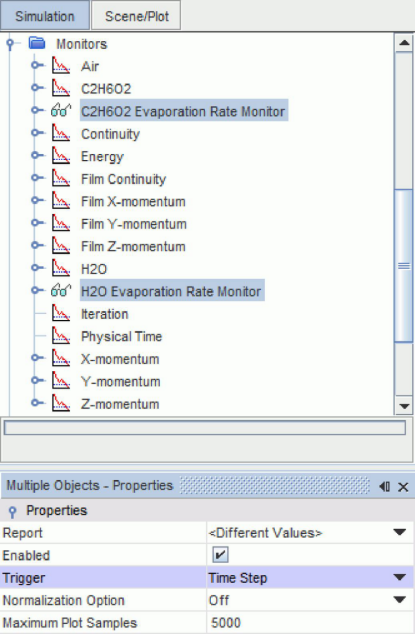The width and height of the screenshot is (415, 634).
Task: Minimize the Properties window with slide icon
Action: (x=385, y=486)
